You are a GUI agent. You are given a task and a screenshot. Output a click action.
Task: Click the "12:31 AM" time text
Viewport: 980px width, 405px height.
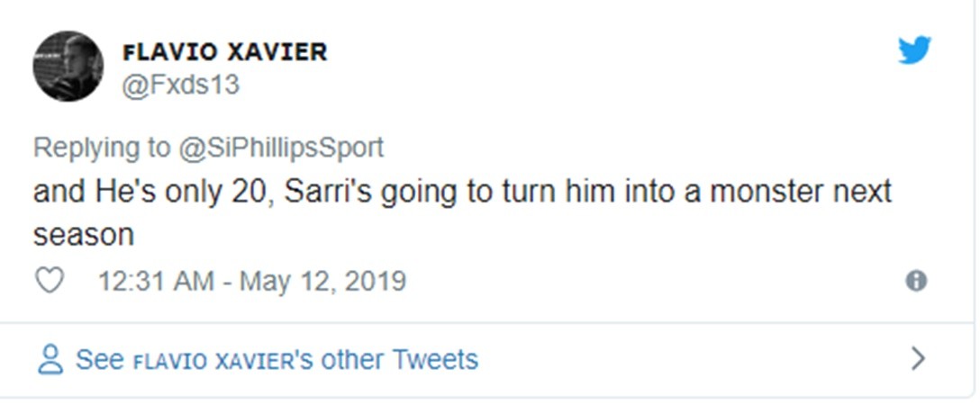pyautogui.click(x=156, y=282)
